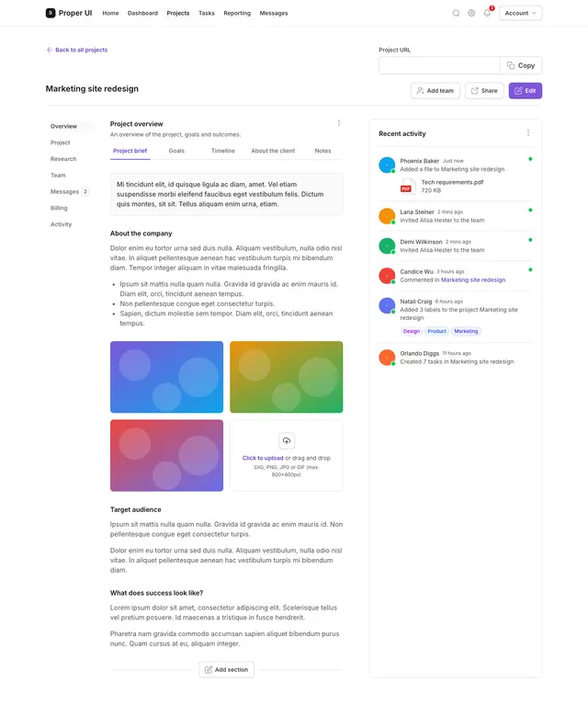The image size is (588, 717).
Task: Switch to the Timeline tab
Action: 223,151
